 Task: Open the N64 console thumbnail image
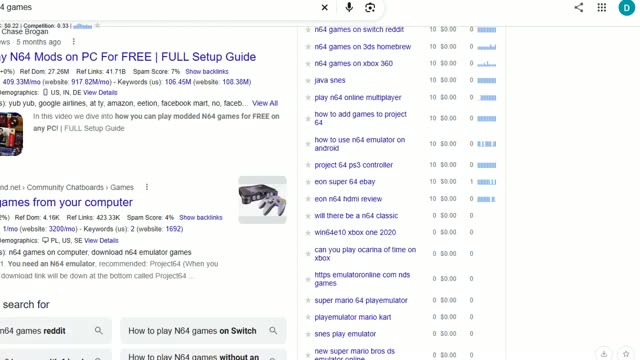pyautogui.click(x=262, y=200)
